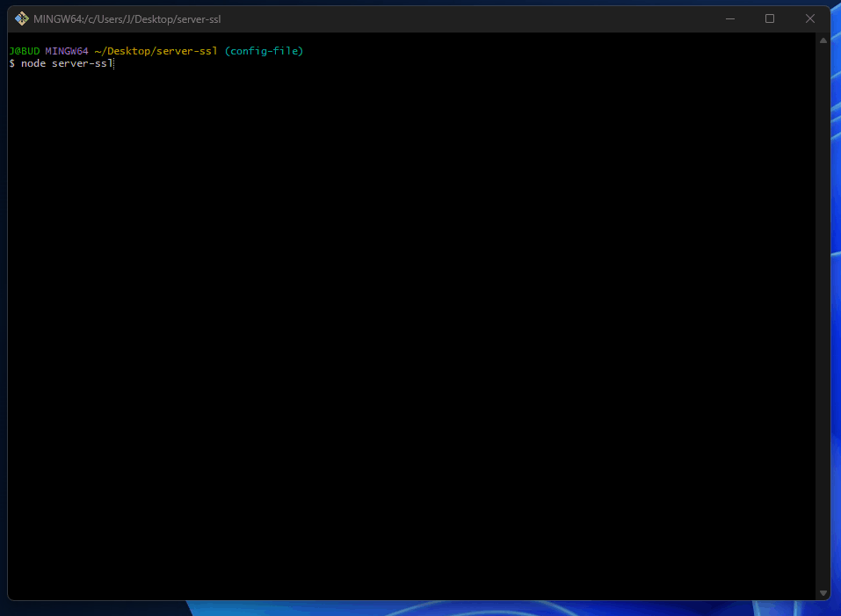The width and height of the screenshot is (841, 616).
Task: Click the window title MINGW64:/c/Users/J/Desktop/server-ssl
Action: click(127, 19)
